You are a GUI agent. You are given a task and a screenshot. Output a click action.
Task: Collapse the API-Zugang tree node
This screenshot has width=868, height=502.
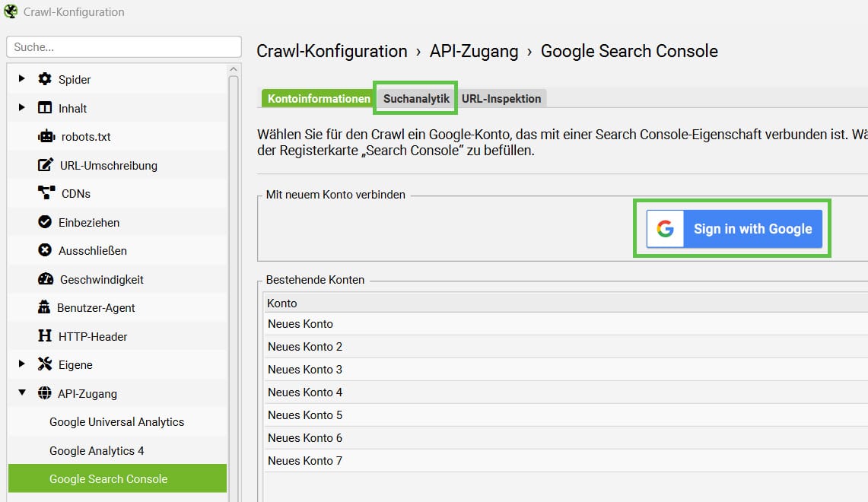click(x=22, y=392)
